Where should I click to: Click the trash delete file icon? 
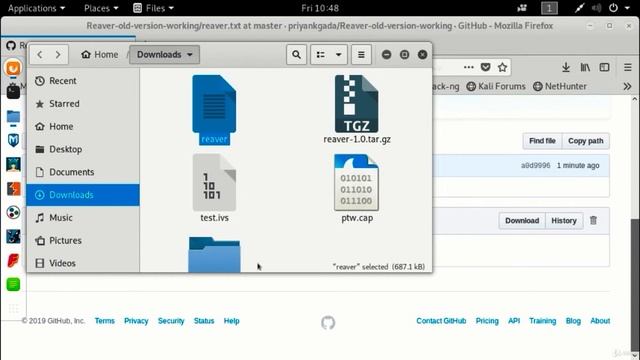pyautogui.click(x=593, y=220)
